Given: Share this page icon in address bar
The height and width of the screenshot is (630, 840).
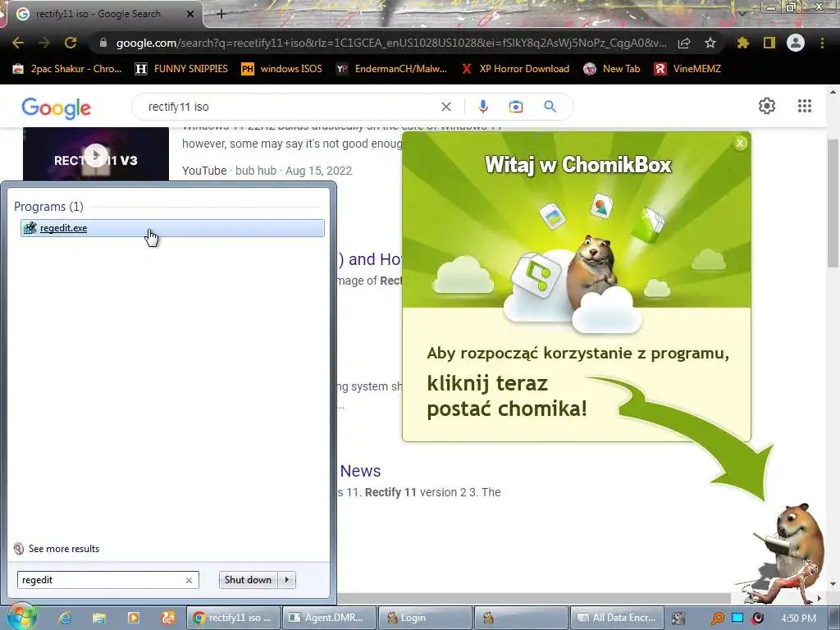Looking at the screenshot, I should point(684,43).
